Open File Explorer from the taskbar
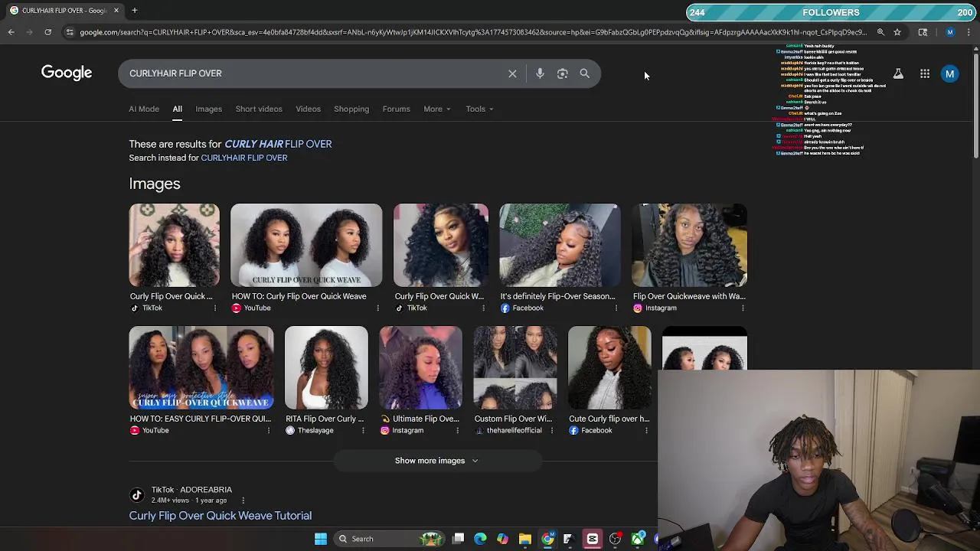Image resolution: width=980 pixels, height=551 pixels. coord(524,539)
